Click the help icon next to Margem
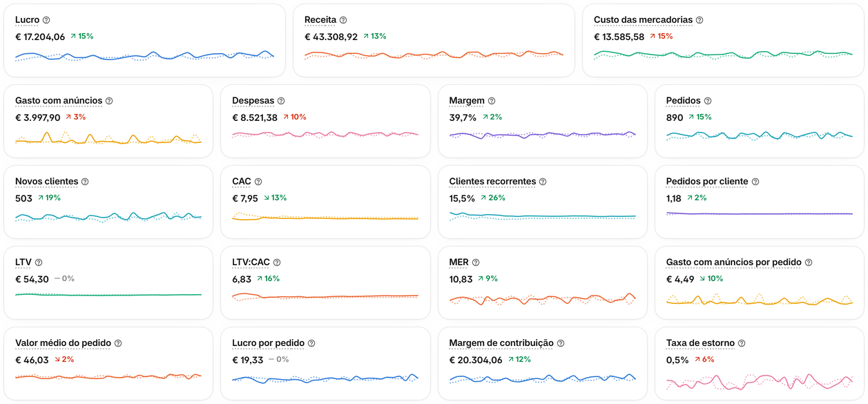This screenshot has height=404, width=868. [x=492, y=101]
